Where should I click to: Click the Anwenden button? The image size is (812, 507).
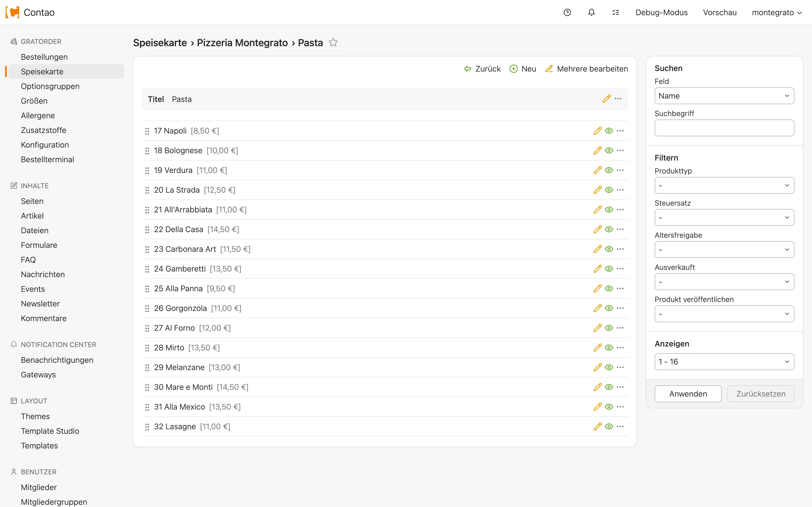coord(688,394)
